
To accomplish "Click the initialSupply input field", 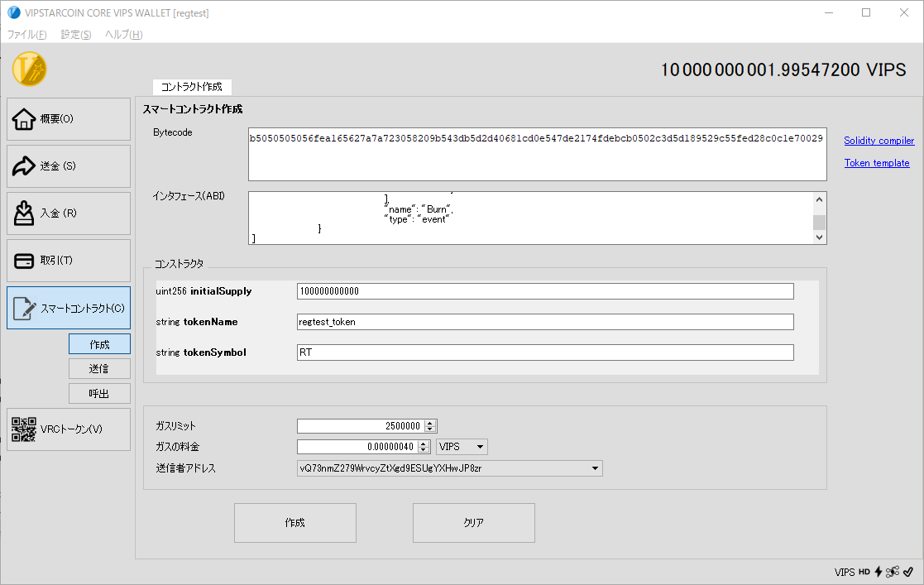I will click(x=545, y=291).
